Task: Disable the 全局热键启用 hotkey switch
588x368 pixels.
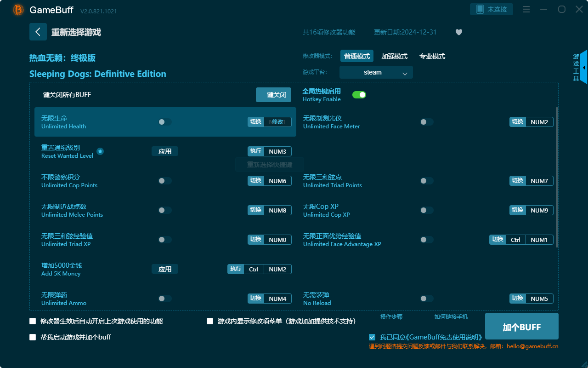Action: point(359,94)
